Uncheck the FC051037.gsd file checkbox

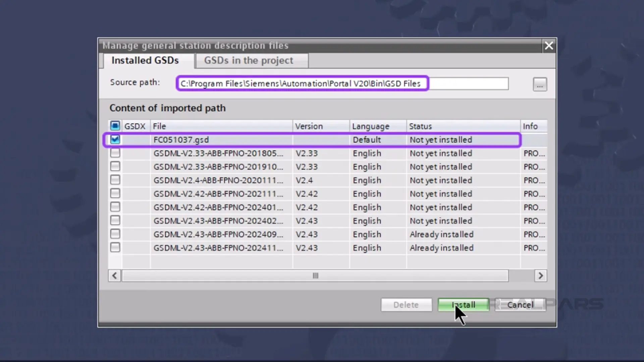point(115,140)
